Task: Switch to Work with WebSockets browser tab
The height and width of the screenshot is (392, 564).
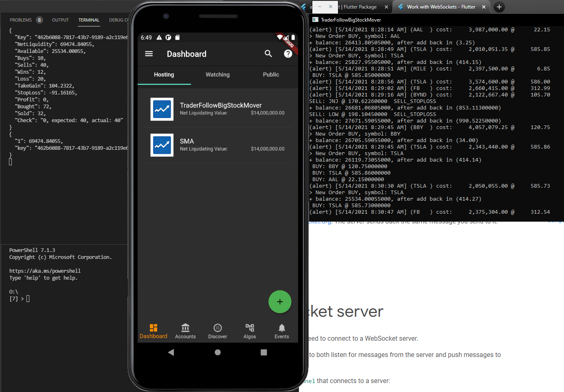Action: 441,7
